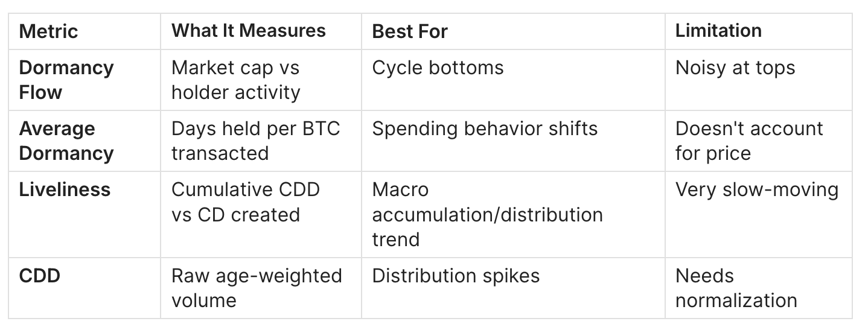Select the Needs normalization cell
Viewport: 868px width, 327px height.
point(736,288)
